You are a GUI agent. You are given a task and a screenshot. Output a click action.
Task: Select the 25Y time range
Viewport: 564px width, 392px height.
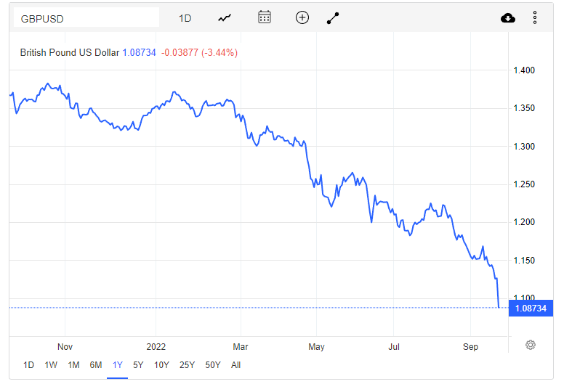188,365
